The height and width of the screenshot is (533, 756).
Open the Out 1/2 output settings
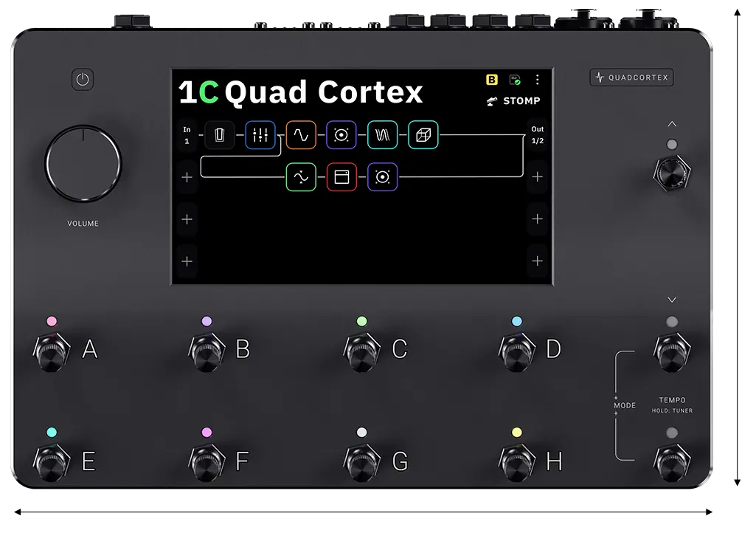537,135
